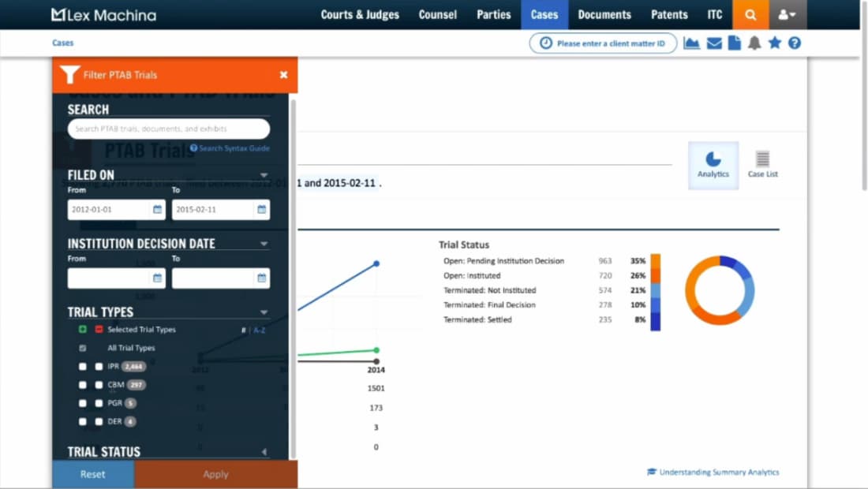Click the Lex Machina logo
Image resolution: width=868 pixels, height=489 pixels.
tap(103, 15)
